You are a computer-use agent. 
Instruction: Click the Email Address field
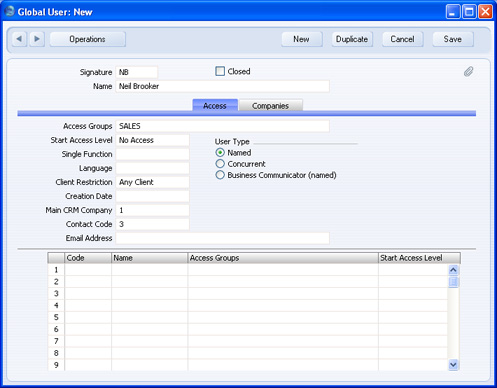[223, 238]
